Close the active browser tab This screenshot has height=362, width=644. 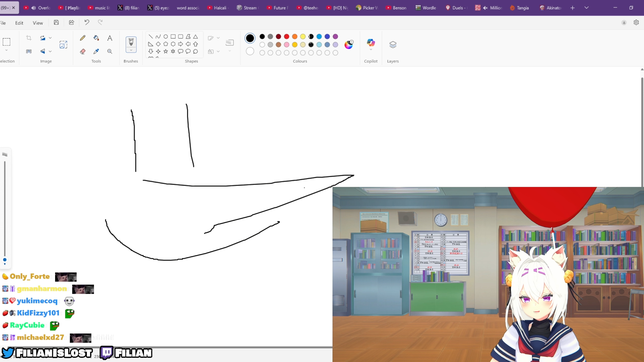coord(13,8)
